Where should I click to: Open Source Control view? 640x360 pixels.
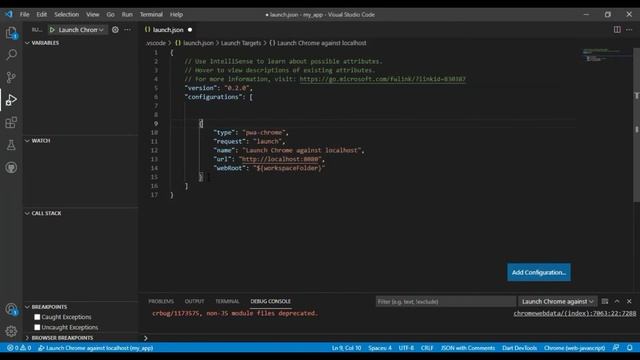point(11,77)
